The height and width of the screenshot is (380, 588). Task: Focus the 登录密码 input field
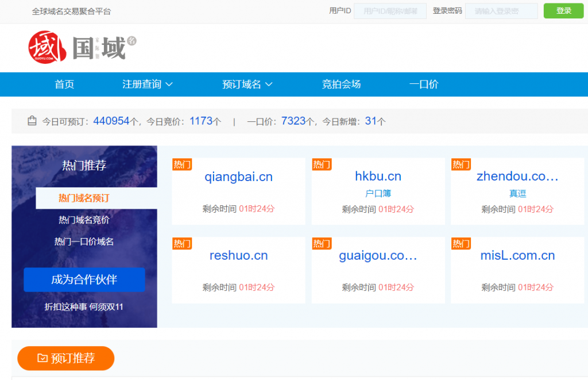pos(501,11)
